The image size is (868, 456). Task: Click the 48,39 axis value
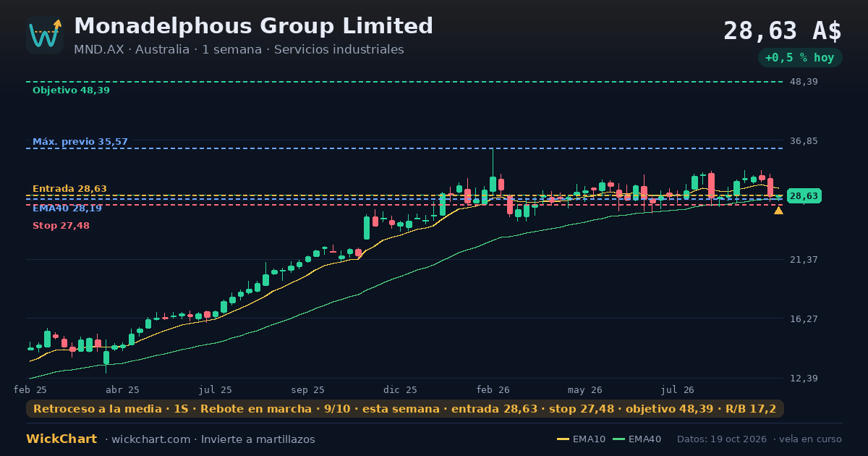coord(804,82)
